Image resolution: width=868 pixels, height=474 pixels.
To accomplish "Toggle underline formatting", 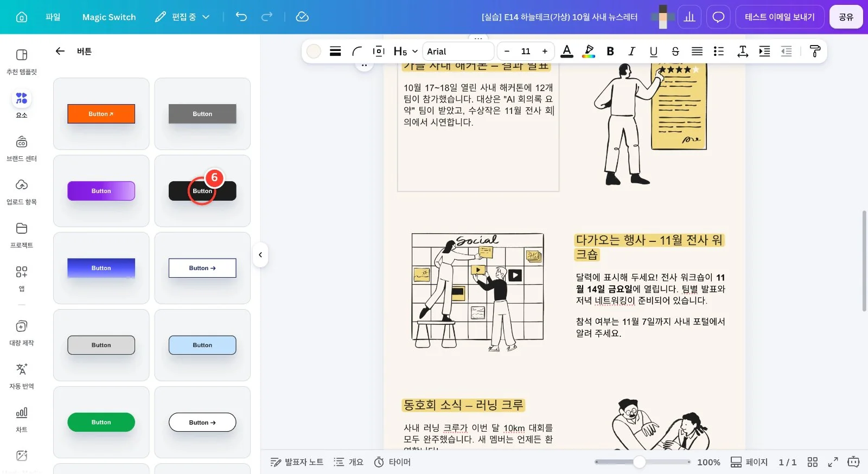I will (x=654, y=51).
